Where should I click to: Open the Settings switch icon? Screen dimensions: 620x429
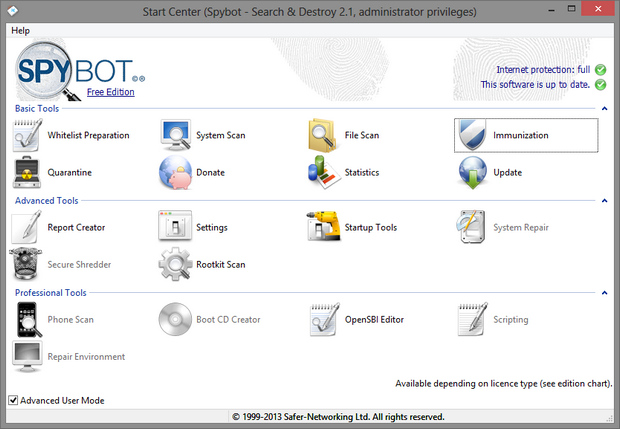coord(175,226)
